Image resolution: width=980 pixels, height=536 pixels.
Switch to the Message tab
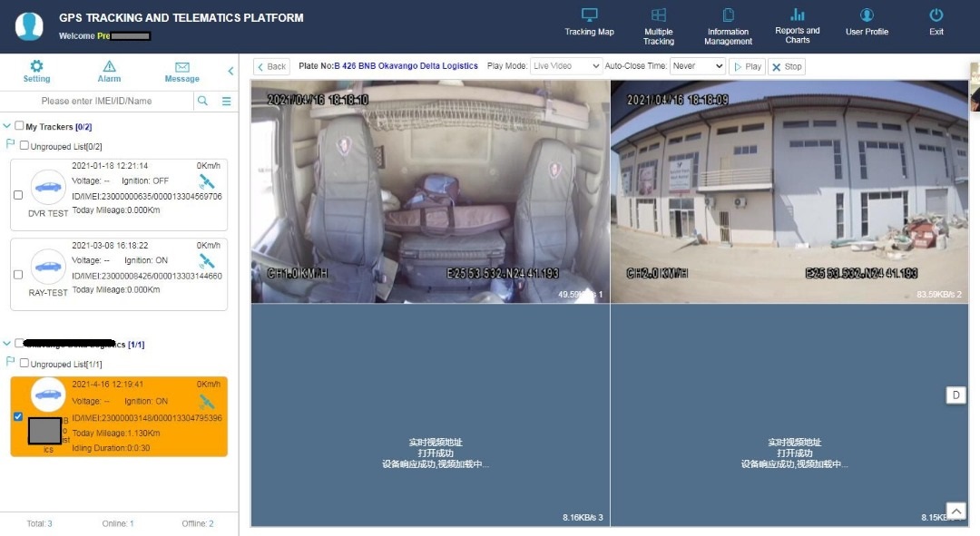tap(181, 72)
